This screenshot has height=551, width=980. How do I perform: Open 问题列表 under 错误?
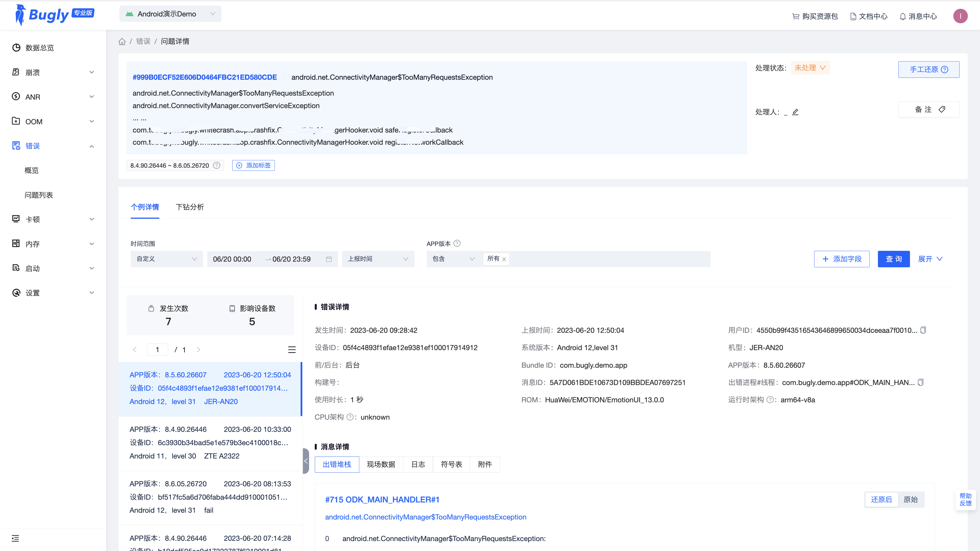[x=39, y=195]
